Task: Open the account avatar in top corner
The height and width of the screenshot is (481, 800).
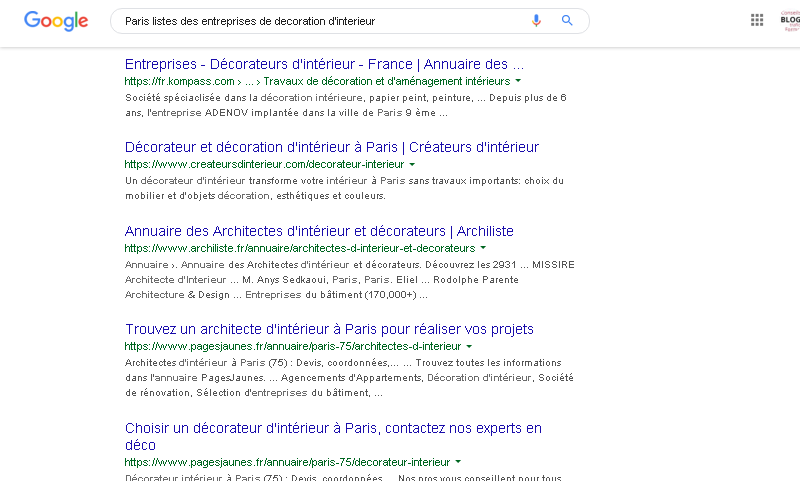Action: tap(790, 20)
